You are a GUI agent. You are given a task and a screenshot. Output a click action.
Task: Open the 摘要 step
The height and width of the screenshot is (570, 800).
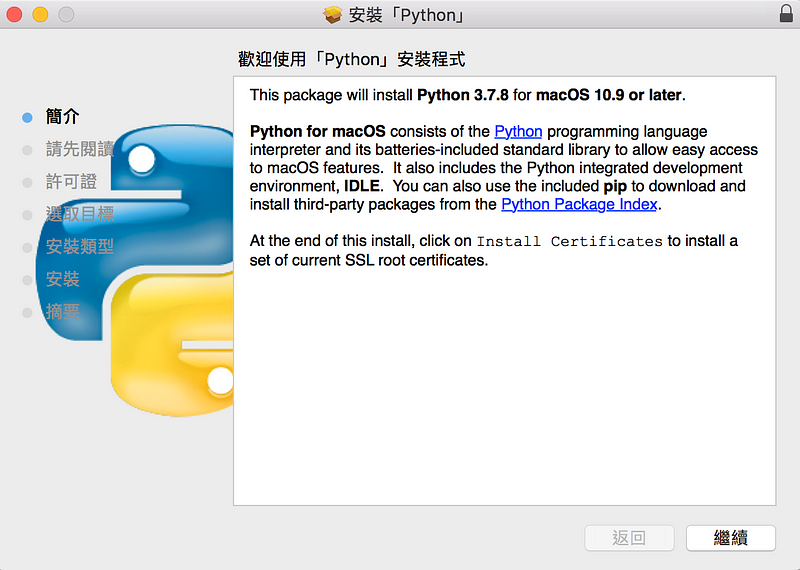pos(62,311)
